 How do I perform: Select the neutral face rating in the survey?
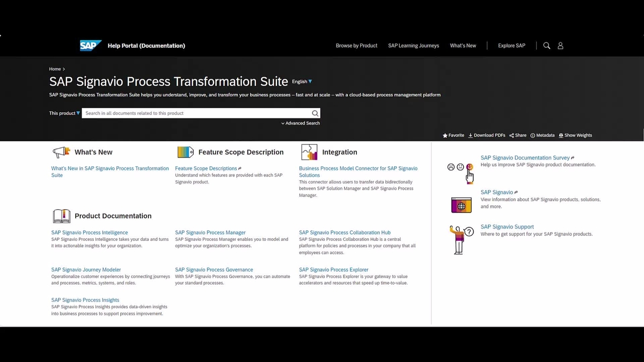460,167
